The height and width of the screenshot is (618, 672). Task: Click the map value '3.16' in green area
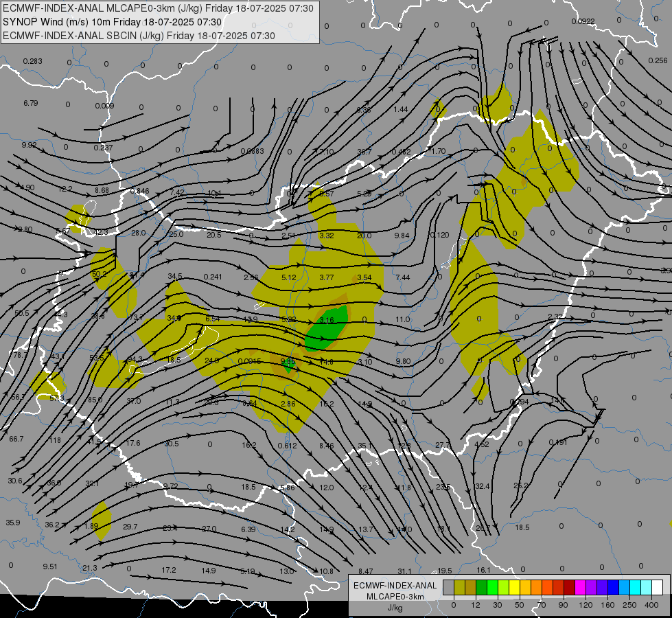[327, 320]
